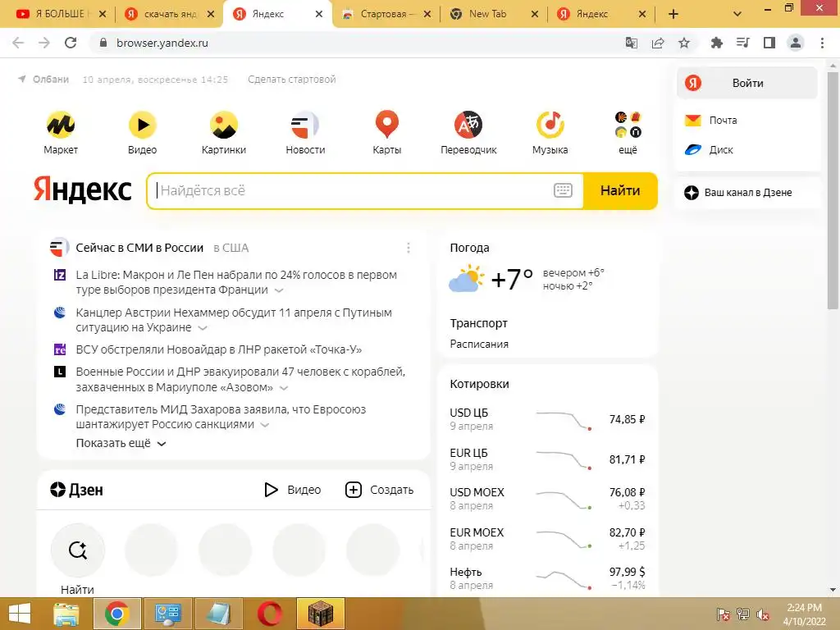The width and height of the screenshot is (840, 630).
Task: Open the Расписания transport link
Action: coord(479,344)
